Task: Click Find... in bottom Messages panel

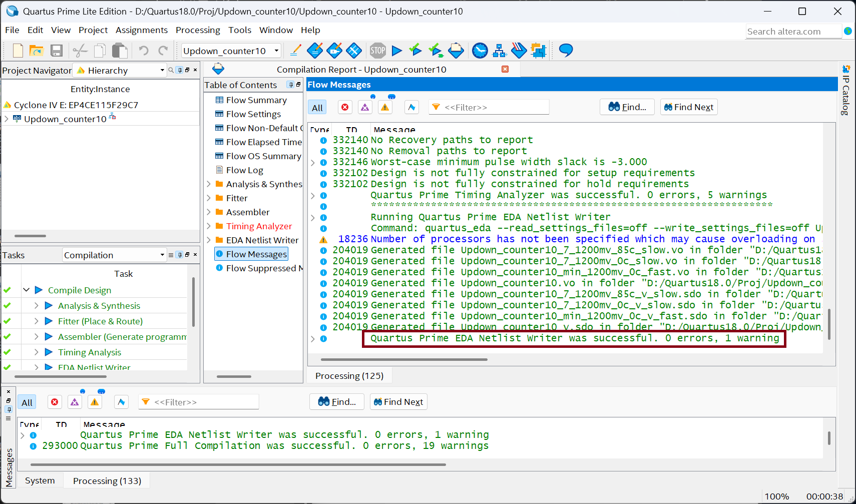Action: [x=337, y=401]
